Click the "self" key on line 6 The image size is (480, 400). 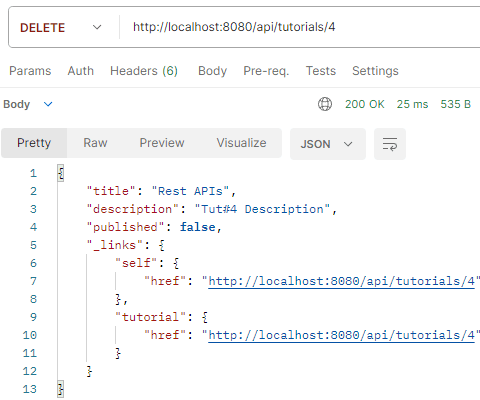[x=136, y=263]
